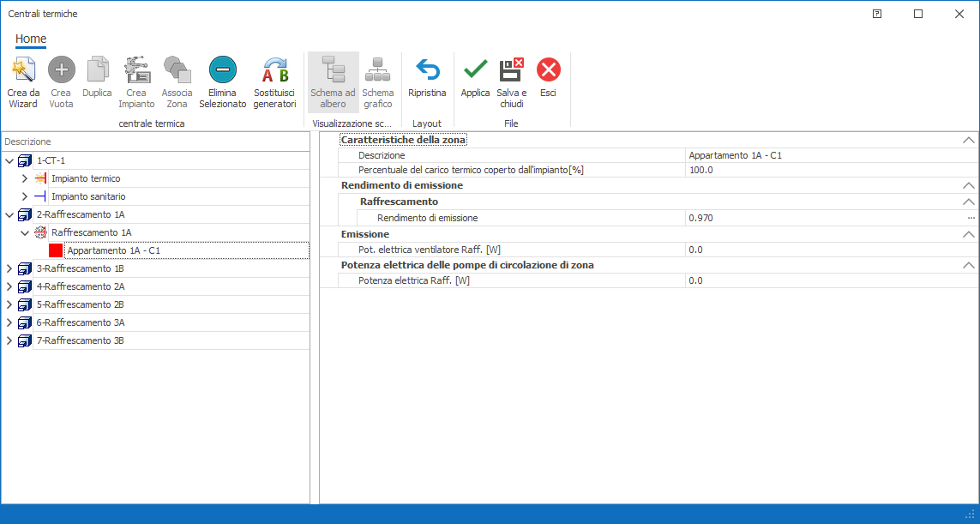Click Elimina Selezionato in the ribbon
Screen dimensions: 980x524
tap(222, 69)
